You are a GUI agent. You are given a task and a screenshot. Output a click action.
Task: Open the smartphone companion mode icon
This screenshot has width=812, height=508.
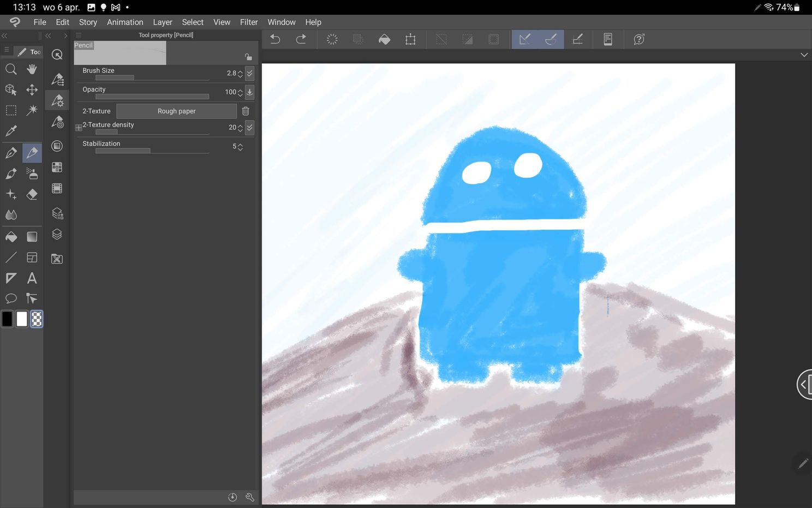pos(608,39)
